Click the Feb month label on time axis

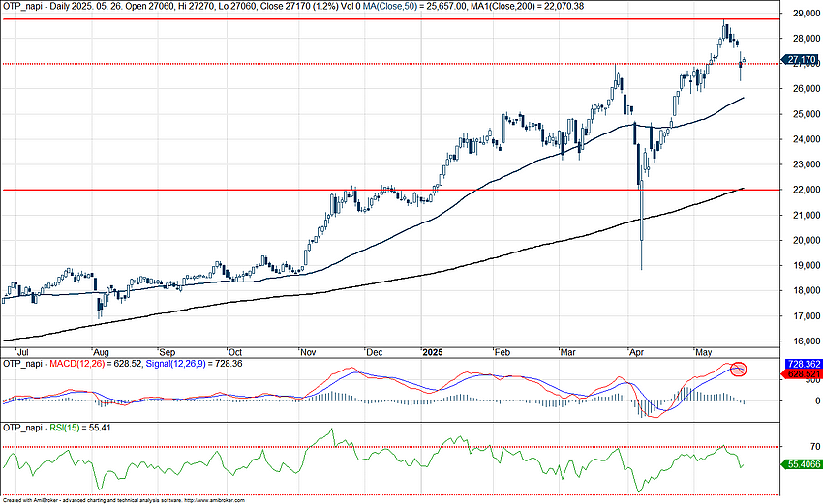[503, 352]
